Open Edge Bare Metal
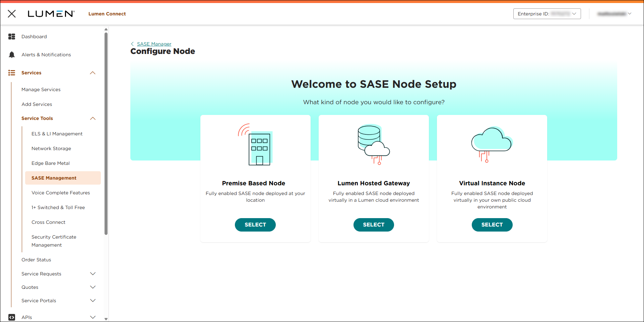The height and width of the screenshot is (322, 644). [51, 163]
